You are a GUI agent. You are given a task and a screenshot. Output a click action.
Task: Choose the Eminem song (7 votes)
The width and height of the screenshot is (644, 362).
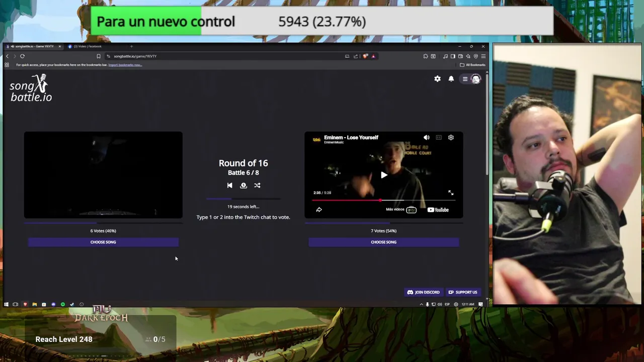384,242
